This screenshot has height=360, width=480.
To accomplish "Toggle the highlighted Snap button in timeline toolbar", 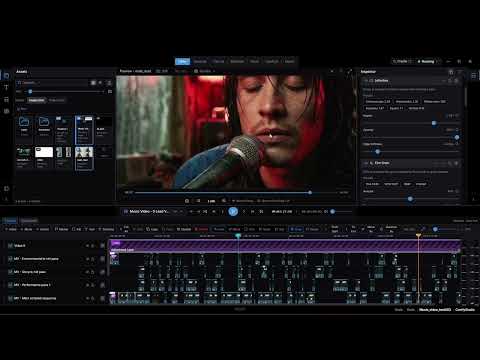I will 296,229.
